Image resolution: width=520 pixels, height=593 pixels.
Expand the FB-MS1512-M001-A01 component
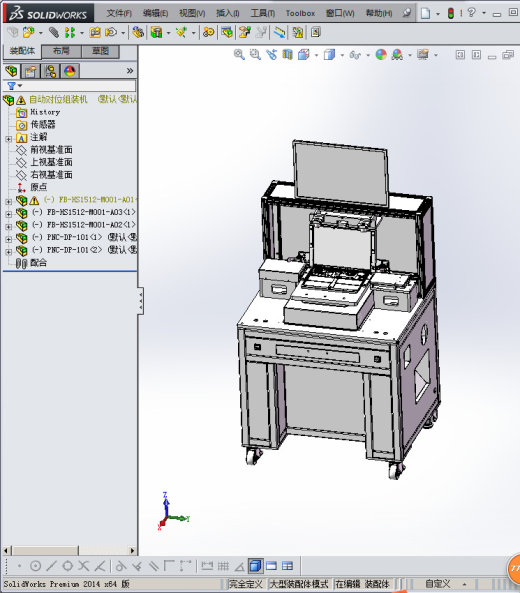click(x=8, y=202)
